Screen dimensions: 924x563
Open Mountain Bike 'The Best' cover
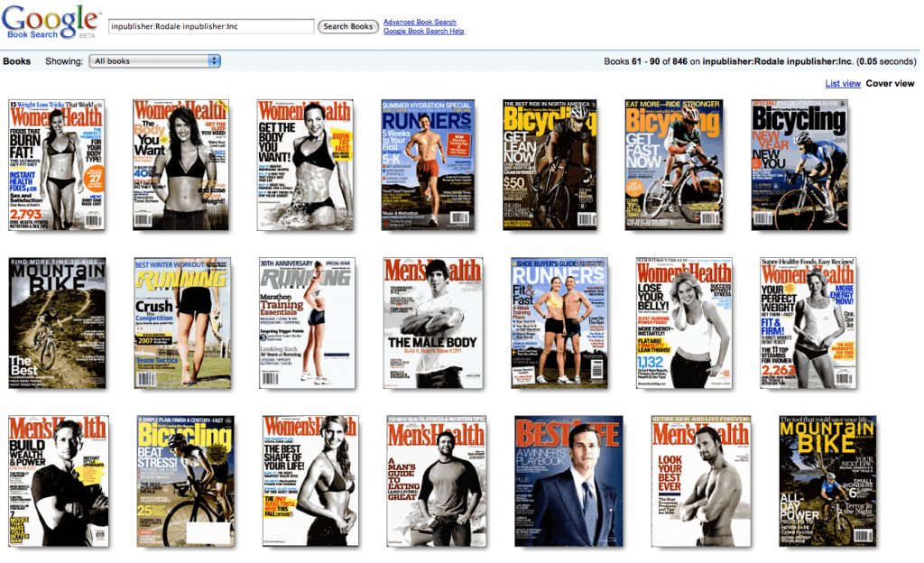click(x=57, y=323)
